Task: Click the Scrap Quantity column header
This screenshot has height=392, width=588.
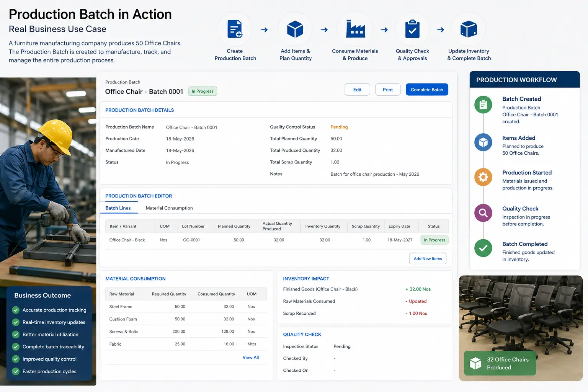Action: (366, 226)
